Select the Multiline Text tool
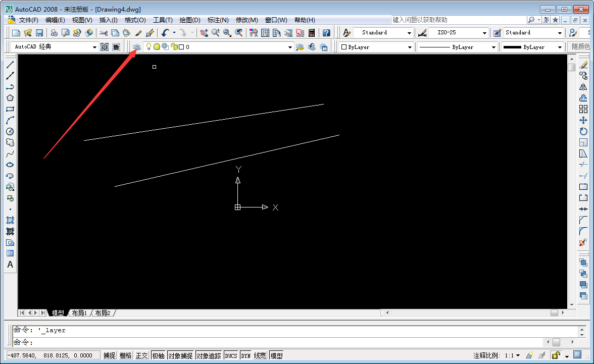 pyautogui.click(x=10, y=265)
